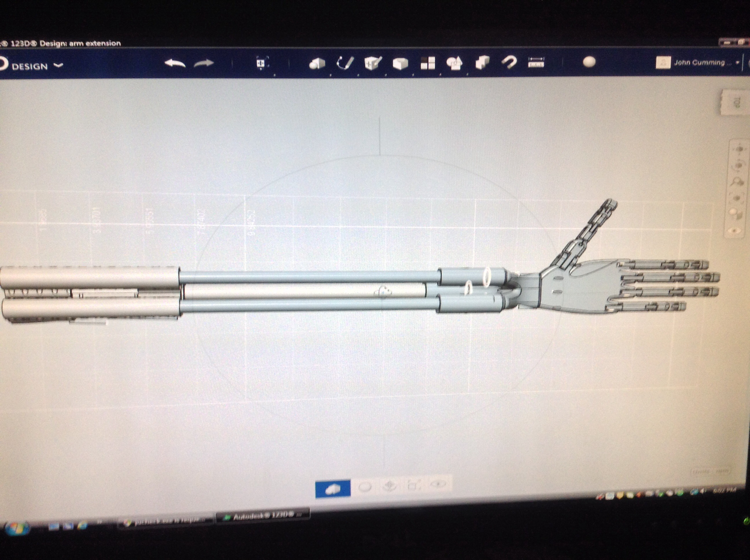Open the Pattern tool (four squares)
This screenshot has height=560, width=750.
click(x=428, y=63)
